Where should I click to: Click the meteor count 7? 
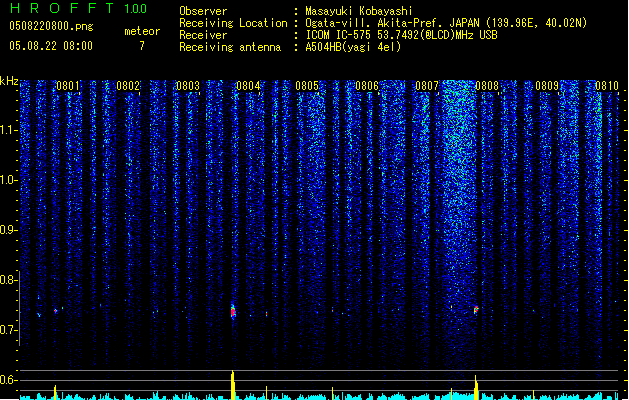point(142,46)
